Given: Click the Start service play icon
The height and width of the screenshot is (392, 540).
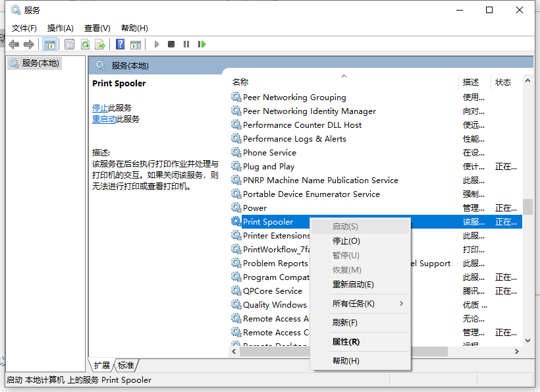Looking at the screenshot, I should (x=157, y=44).
